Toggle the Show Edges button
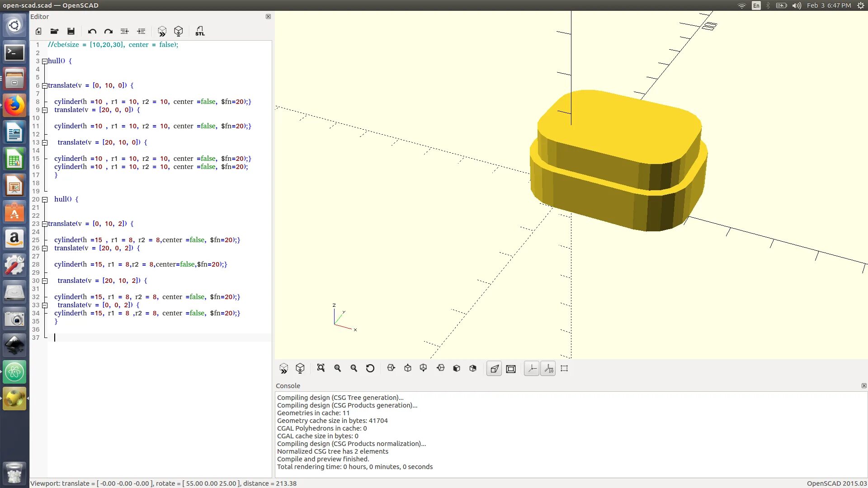 coord(564,369)
